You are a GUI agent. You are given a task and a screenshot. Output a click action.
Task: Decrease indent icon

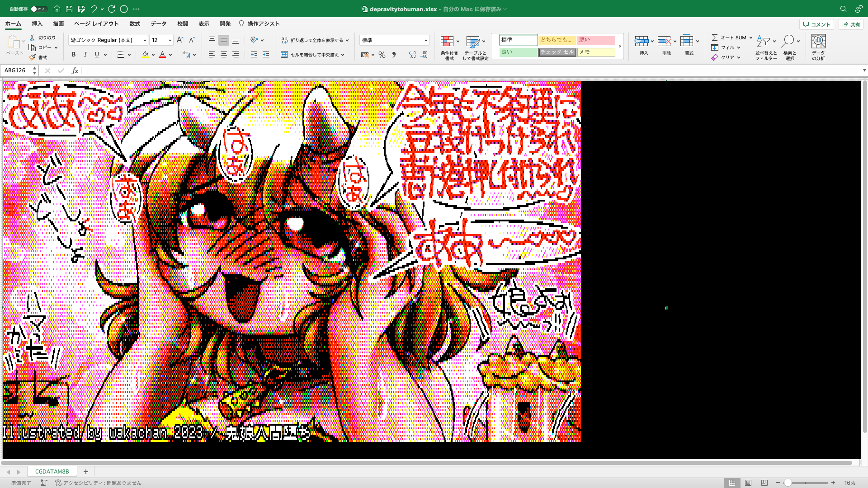click(254, 55)
